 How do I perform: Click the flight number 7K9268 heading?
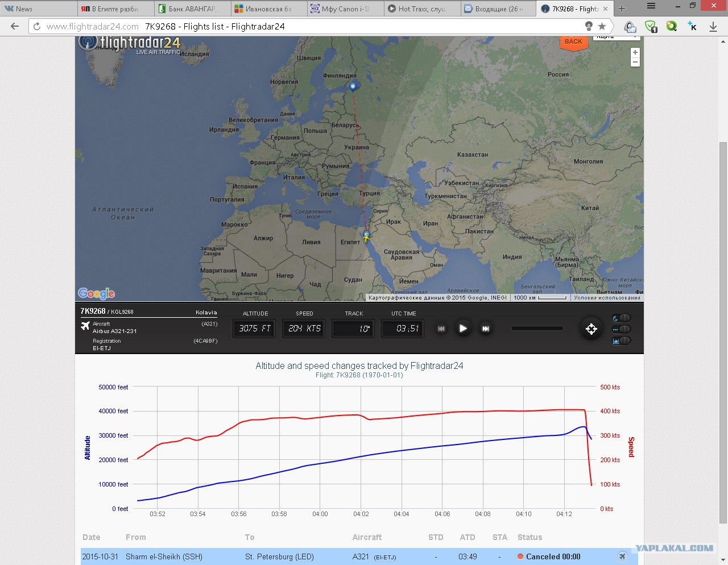pos(93,311)
